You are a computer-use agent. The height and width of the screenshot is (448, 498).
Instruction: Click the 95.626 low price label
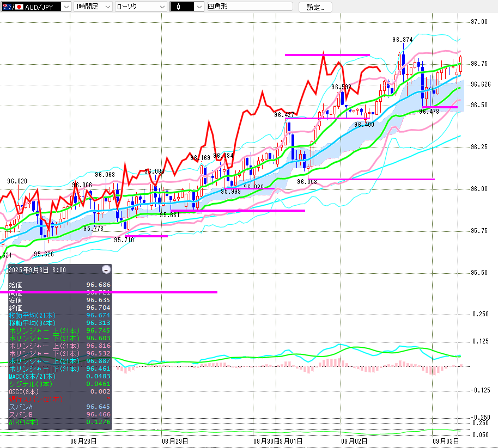tap(44, 254)
